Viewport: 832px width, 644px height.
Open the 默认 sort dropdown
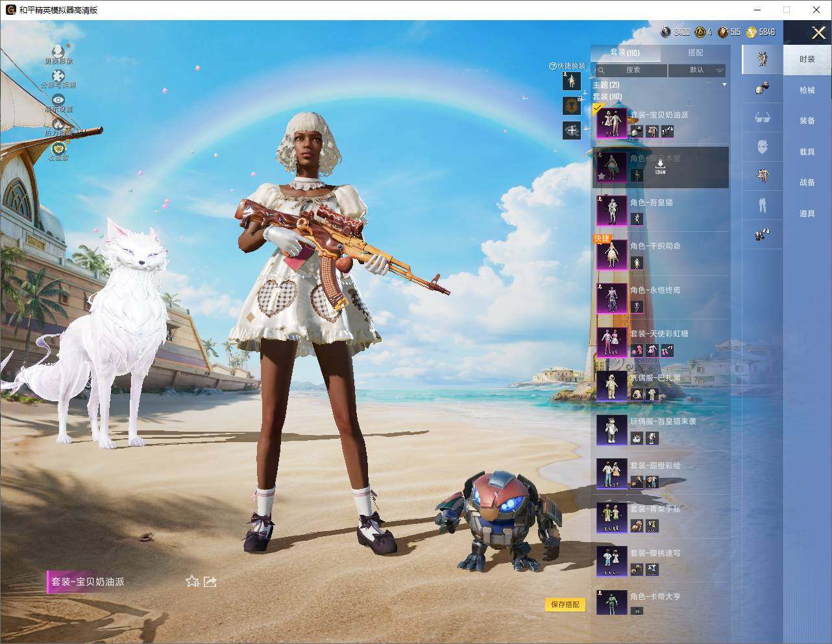[698, 70]
